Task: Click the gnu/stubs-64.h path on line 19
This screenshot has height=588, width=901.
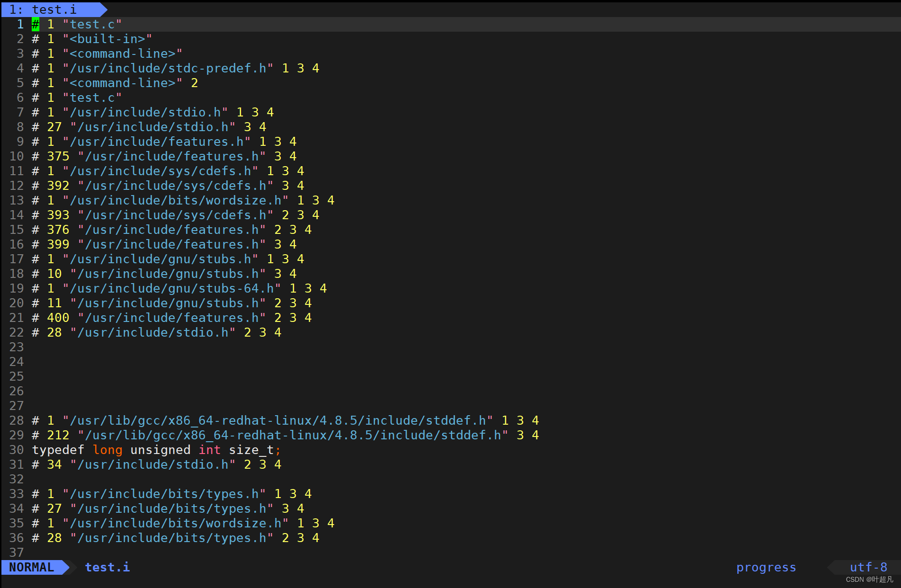Action: 172,288
